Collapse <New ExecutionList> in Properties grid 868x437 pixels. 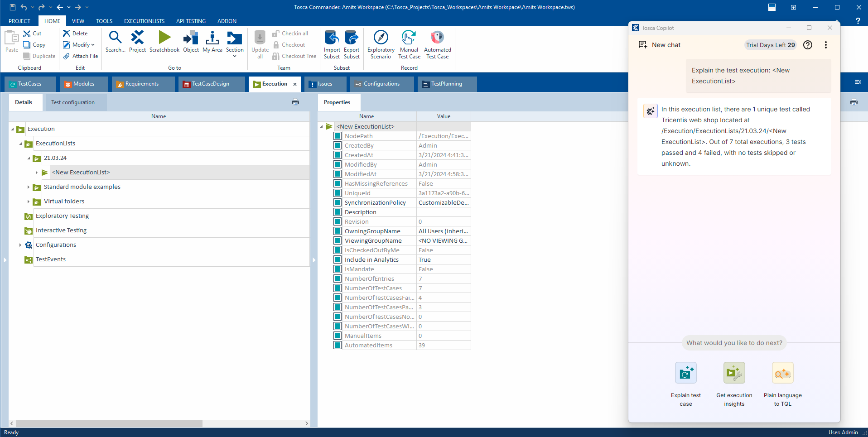tap(322, 127)
